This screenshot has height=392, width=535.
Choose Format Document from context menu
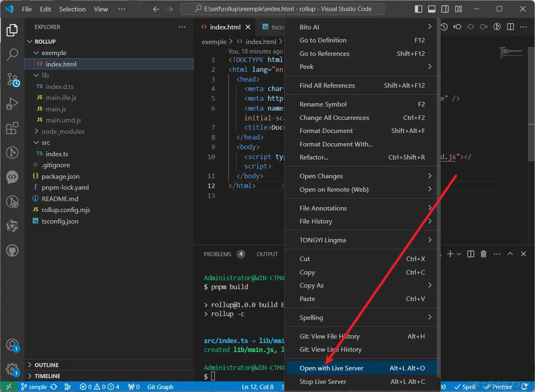(326, 131)
